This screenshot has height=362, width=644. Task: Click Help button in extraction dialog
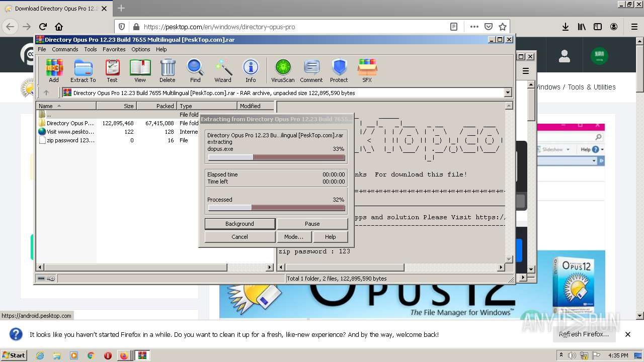pyautogui.click(x=331, y=237)
